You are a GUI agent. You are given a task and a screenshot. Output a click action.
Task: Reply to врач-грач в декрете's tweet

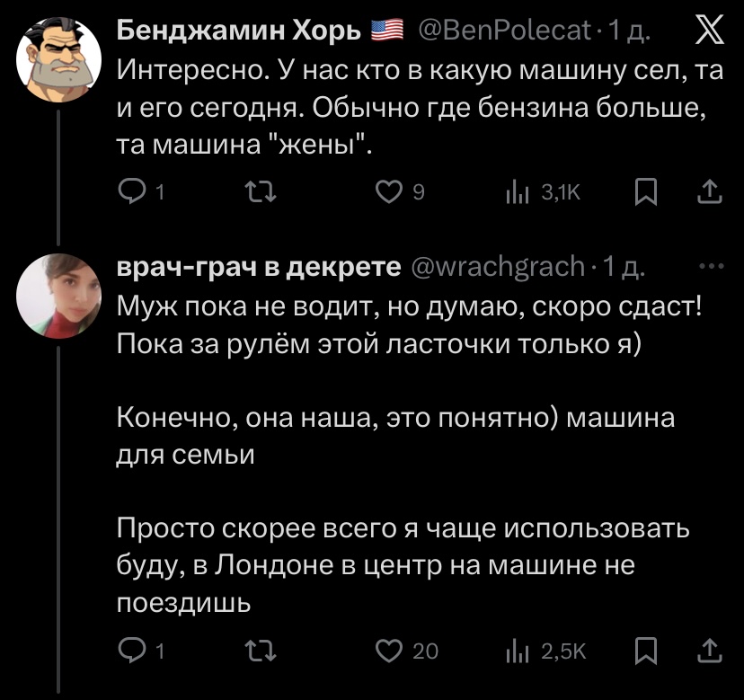click(x=132, y=651)
